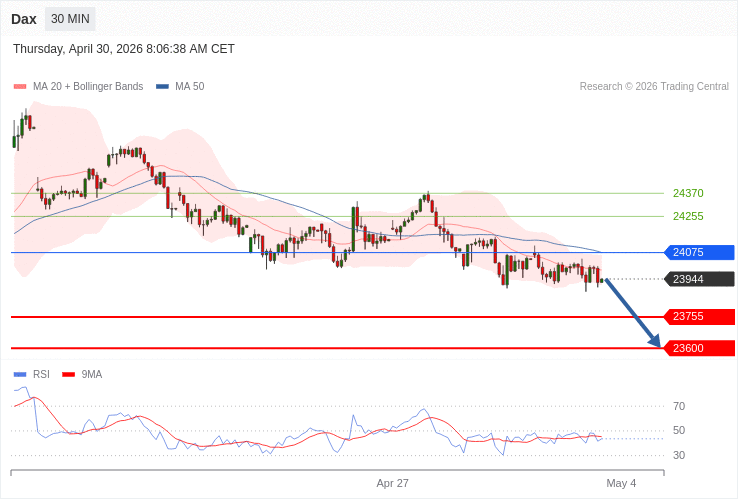The height and width of the screenshot is (500, 738).
Task: Click the RSI blue legend swatch
Action: tap(20, 375)
